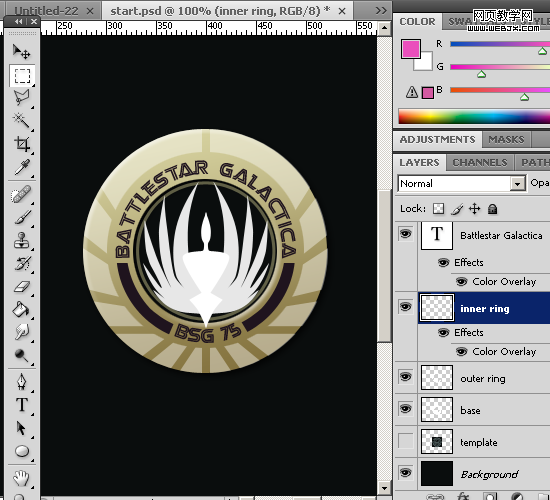Click the vertical scrollbar up arrow
This screenshot has width=550, height=500.
384,28
